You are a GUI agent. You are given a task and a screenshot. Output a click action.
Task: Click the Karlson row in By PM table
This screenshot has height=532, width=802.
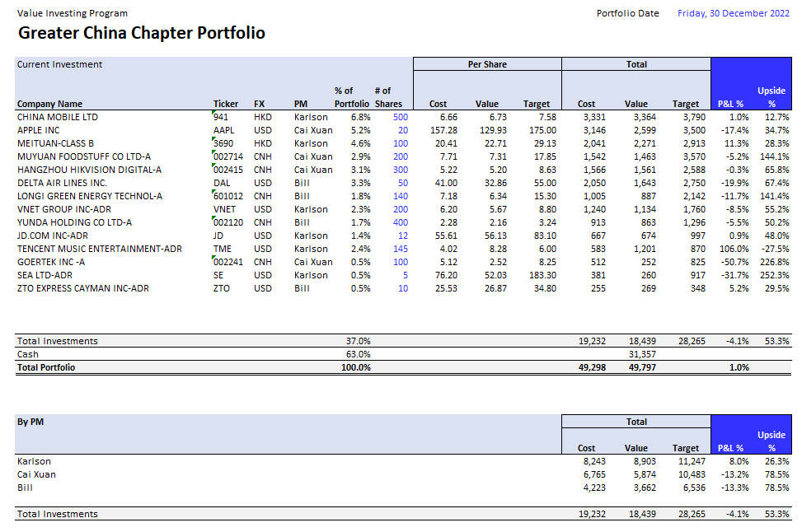(34, 461)
